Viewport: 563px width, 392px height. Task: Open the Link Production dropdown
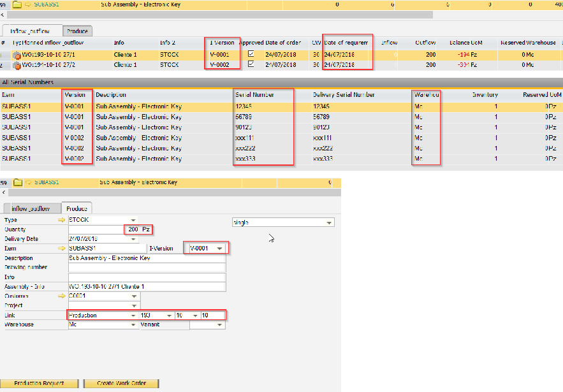(x=133, y=315)
